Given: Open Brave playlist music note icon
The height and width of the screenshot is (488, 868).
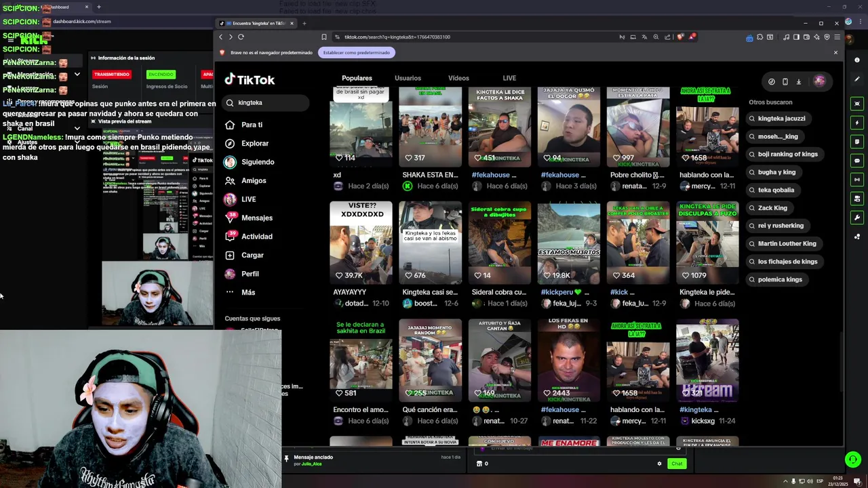Looking at the screenshot, I should [786, 37].
